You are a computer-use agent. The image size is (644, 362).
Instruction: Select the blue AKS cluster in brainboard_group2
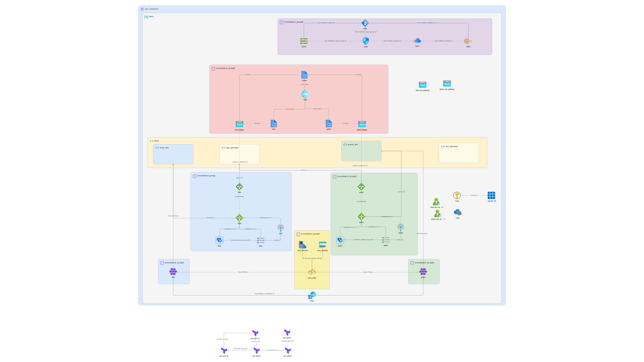pyautogui.click(x=173, y=271)
